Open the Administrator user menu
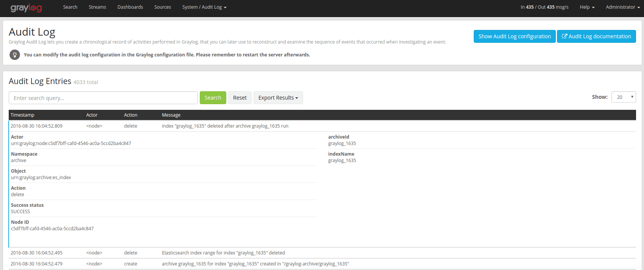The width and height of the screenshot is (644, 270). pos(623,7)
